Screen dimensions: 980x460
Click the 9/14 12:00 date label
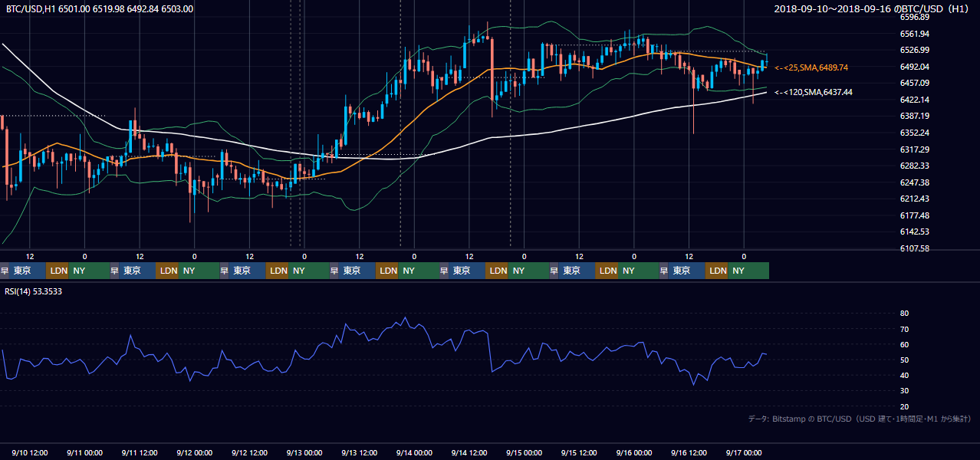point(469,452)
